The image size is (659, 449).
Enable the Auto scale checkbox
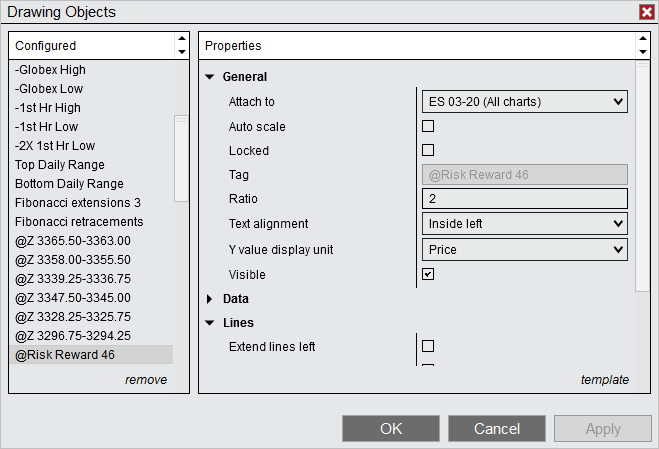(x=428, y=126)
